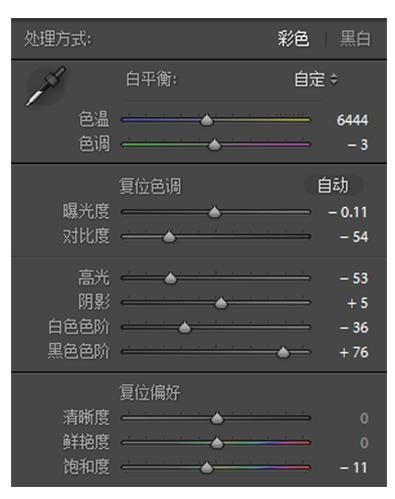
Task: Click the 色调 tint slider handle
Action: coord(214,145)
